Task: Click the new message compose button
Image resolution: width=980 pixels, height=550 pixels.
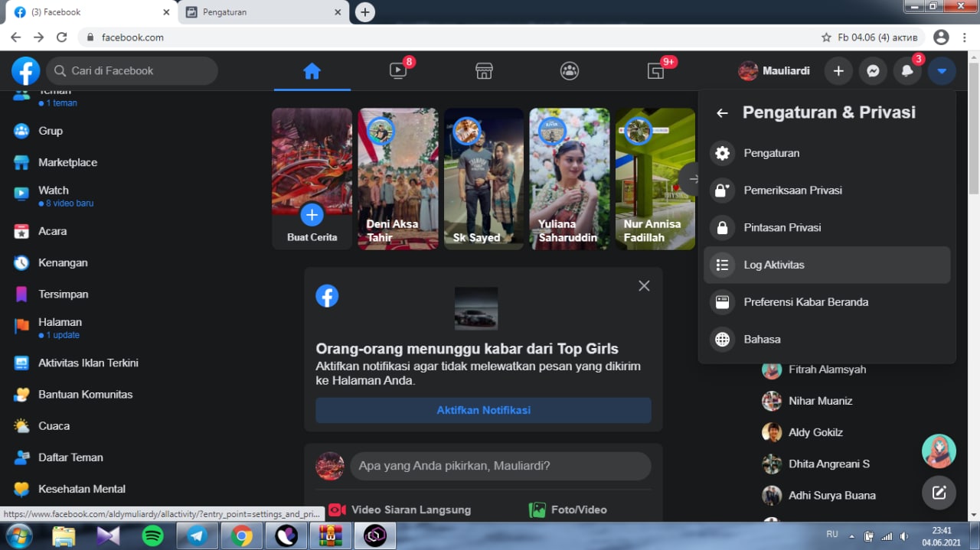Action: (939, 493)
